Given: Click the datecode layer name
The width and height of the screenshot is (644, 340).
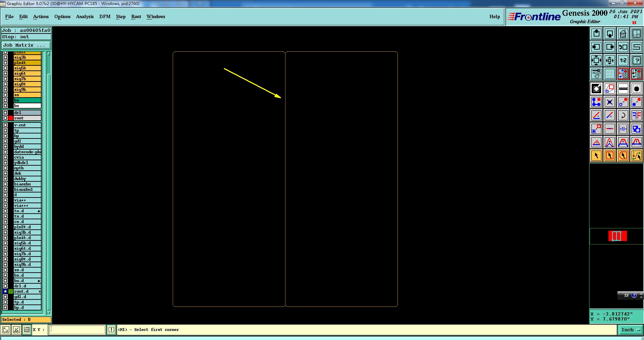Looking at the screenshot, I should 27,152.
